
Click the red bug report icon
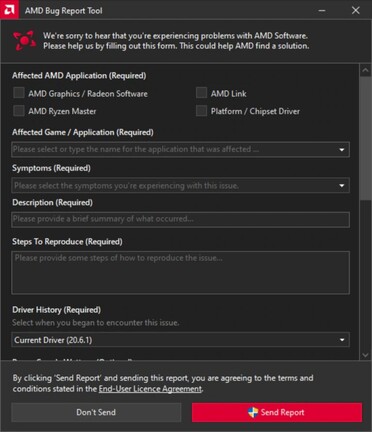point(24,41)
